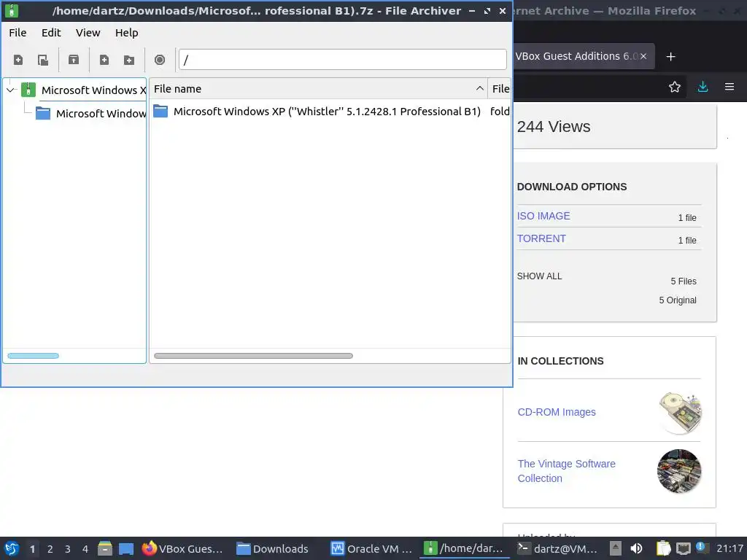Image resolution: width=747 pixels, height=560 pixels.
Task: Click the 244 Views text
Action: tap(554, 127)
